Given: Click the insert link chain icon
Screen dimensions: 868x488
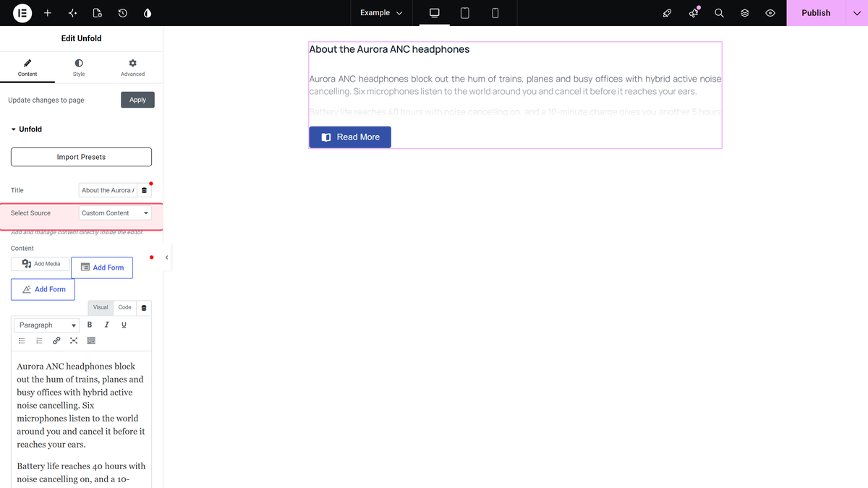Looking at the screenshot, I should click(56, 341).
